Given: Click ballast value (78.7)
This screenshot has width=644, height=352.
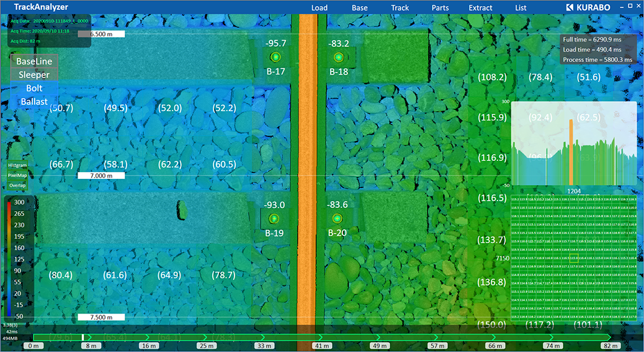Looking at the screenshot, I should pyautogui.click(x=223, y=275).
